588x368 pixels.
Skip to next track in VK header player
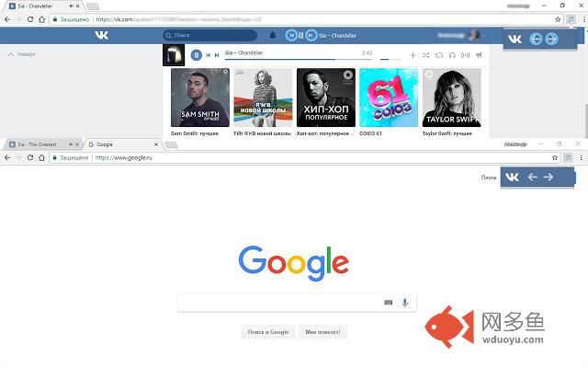pos(311,35)
